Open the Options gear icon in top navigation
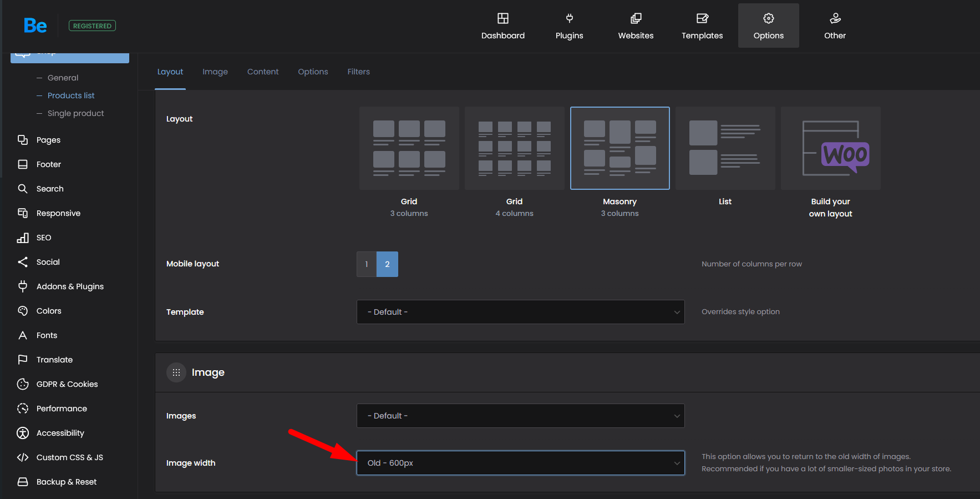The height and width of the screenshot is (499, 980). 769,18
